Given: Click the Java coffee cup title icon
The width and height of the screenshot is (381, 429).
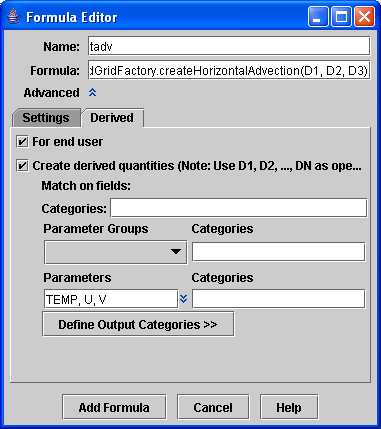Looking at the screenshot, I should 14,16.
